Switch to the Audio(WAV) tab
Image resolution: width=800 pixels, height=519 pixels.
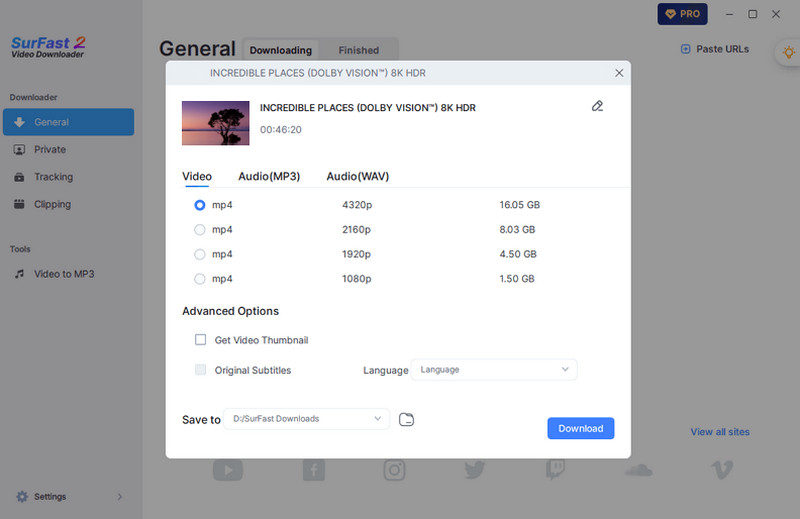(x=357, y=177)
